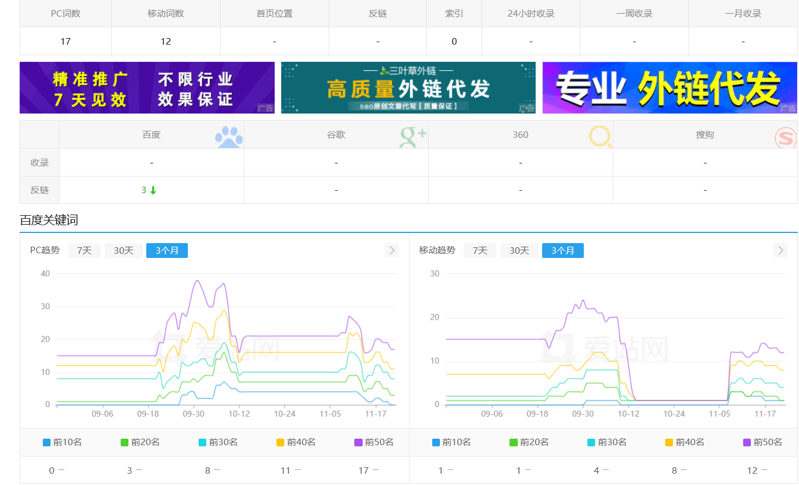This screenshot has width=799, height=485.
Task: Click the 百度 column header
Action: pyautogui.click(x=151, y=134)
